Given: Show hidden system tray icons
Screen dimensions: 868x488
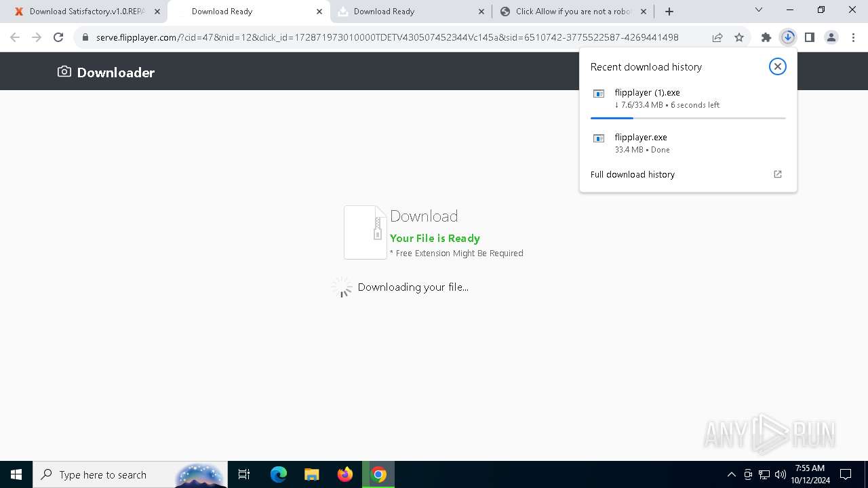Looking at the screenshot, I should tap(731, 474).
